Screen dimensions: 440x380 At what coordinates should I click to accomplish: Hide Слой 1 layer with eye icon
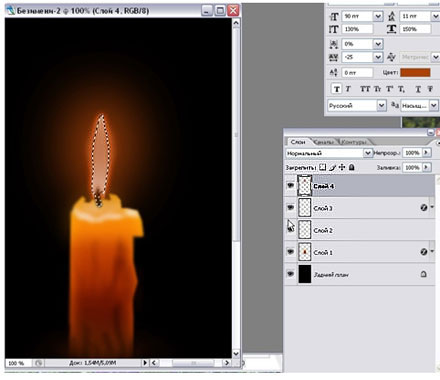point(291,252)
